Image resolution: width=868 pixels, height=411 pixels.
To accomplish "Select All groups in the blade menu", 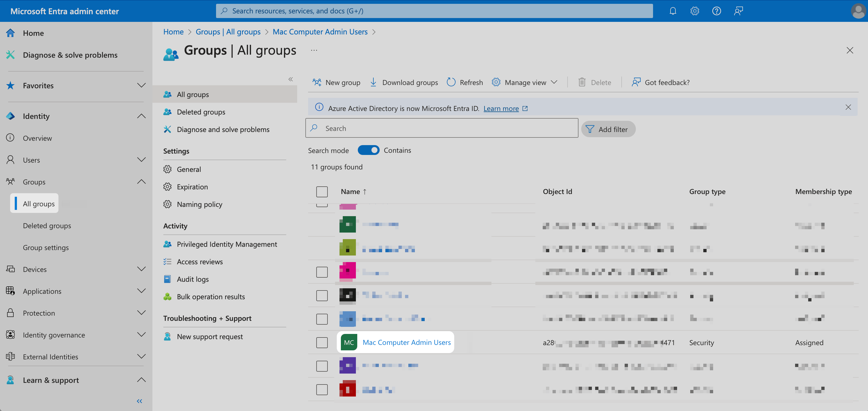I will pos(225,94).
